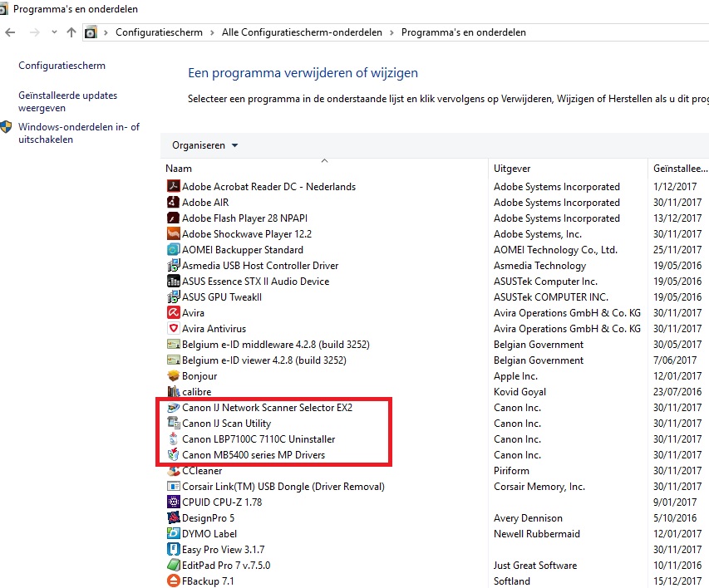Click Alle Configuratiescherm-onderdelen breadcrumb
Viewport: 709px width, 588px height.
[302, 32]
